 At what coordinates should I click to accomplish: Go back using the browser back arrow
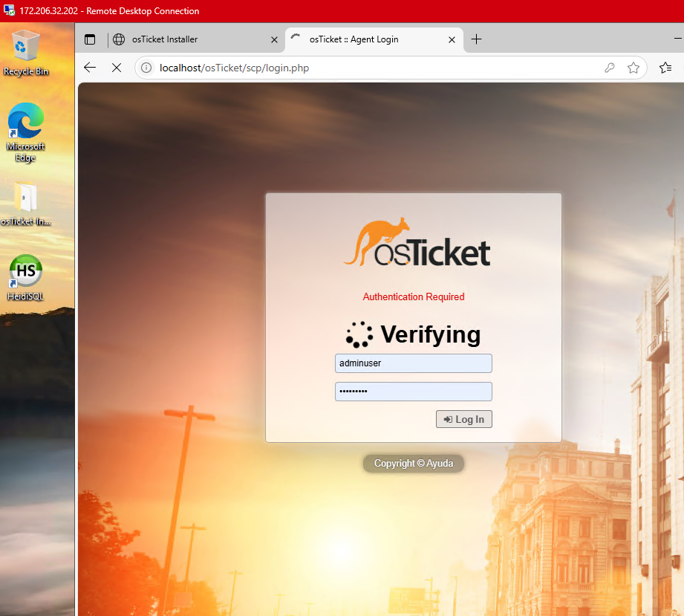(x=90, y=68)
